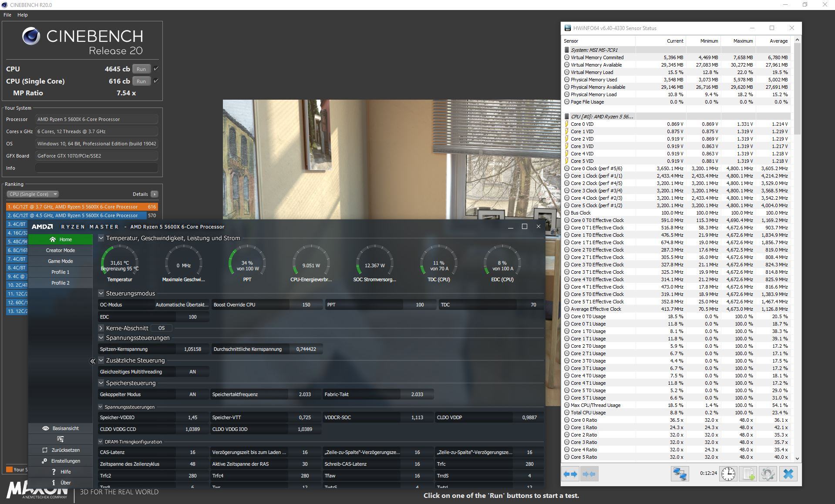The height and width of the screenshot is (504, 835).
Task: Click the HWiNFO expand columns arrows icon
Action: (x=570, y=474)
